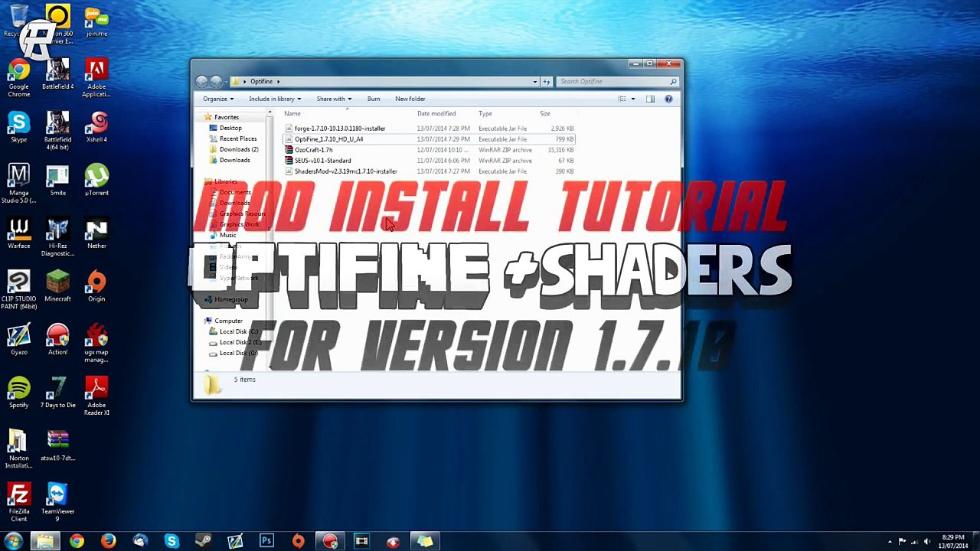Open Desktop under Favorites
The height and width of the screenshot is (551, 980).
(x=230, y=128)
